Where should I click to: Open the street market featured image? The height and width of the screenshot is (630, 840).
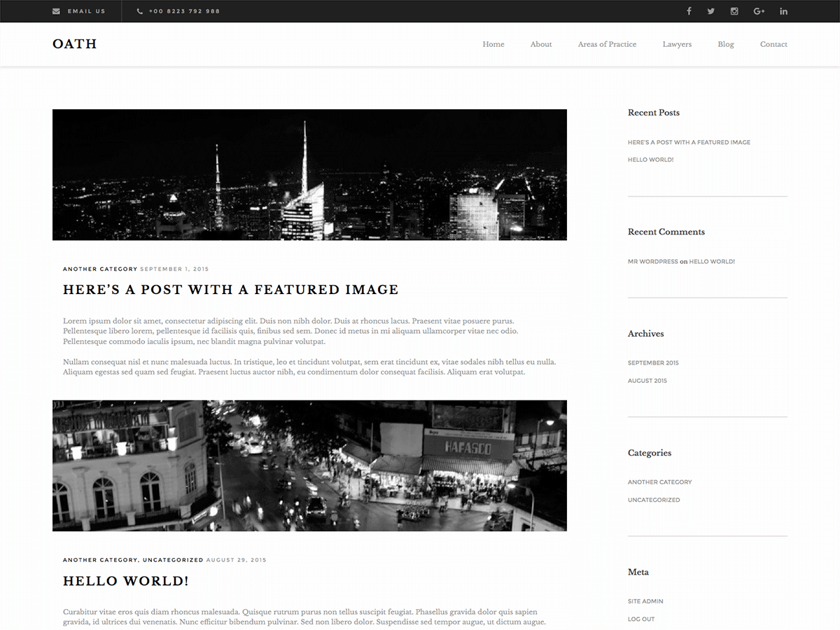point(309,465)
